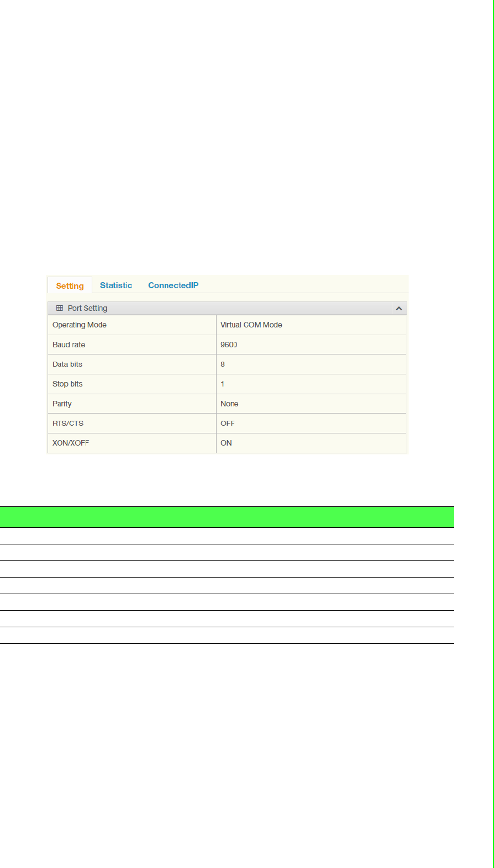Switch to the Setting tab

pos(70,285)
